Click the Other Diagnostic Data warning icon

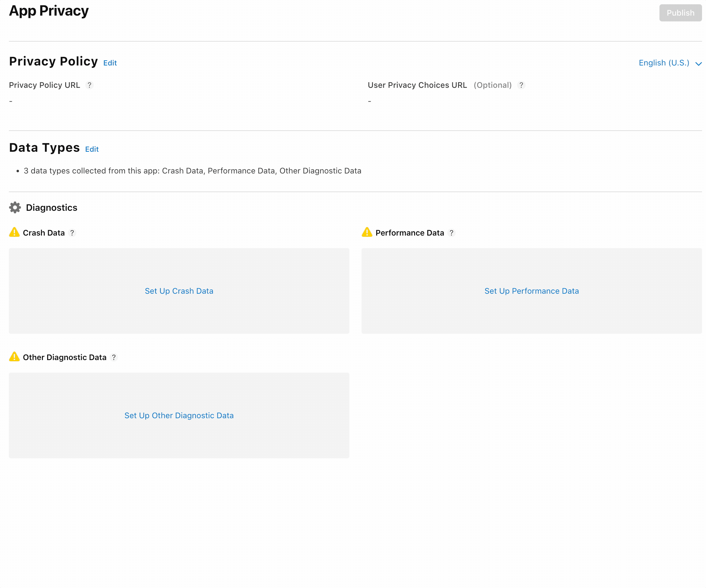[x=14, y=356]
